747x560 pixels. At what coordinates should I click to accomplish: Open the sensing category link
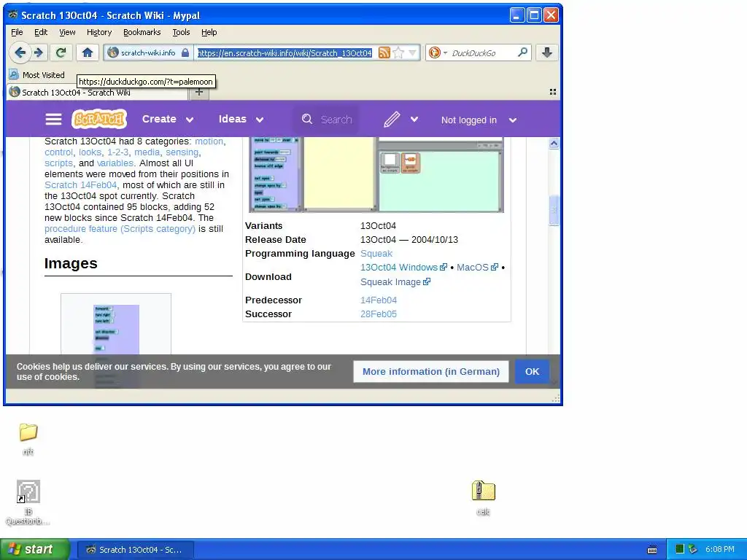[182, 152]
